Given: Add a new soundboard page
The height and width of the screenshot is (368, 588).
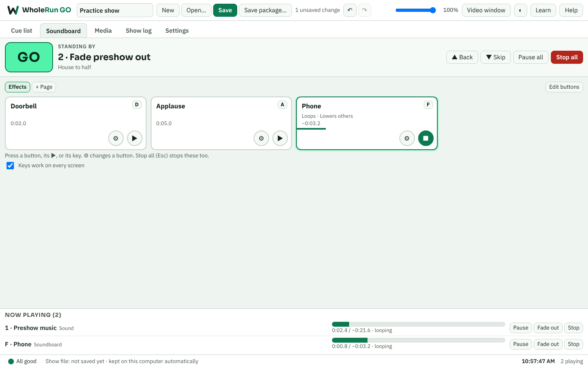Looking at the screenshot, I should 44,87.
